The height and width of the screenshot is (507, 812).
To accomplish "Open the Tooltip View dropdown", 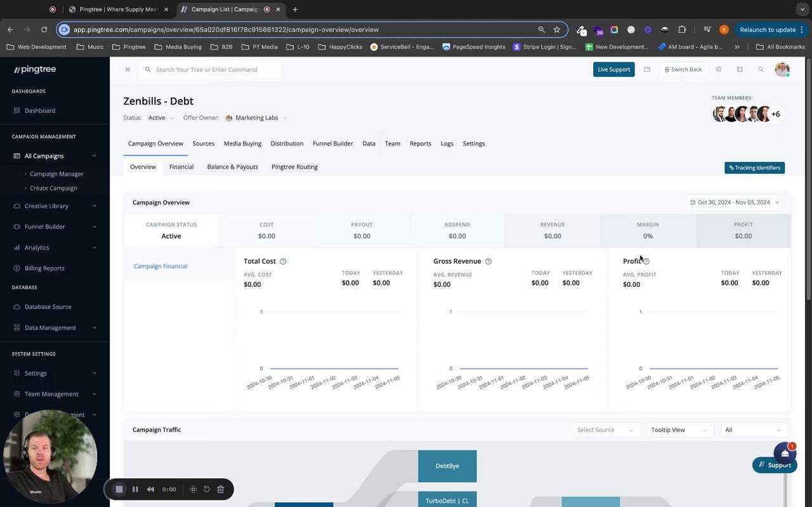I will pos(679,430).
